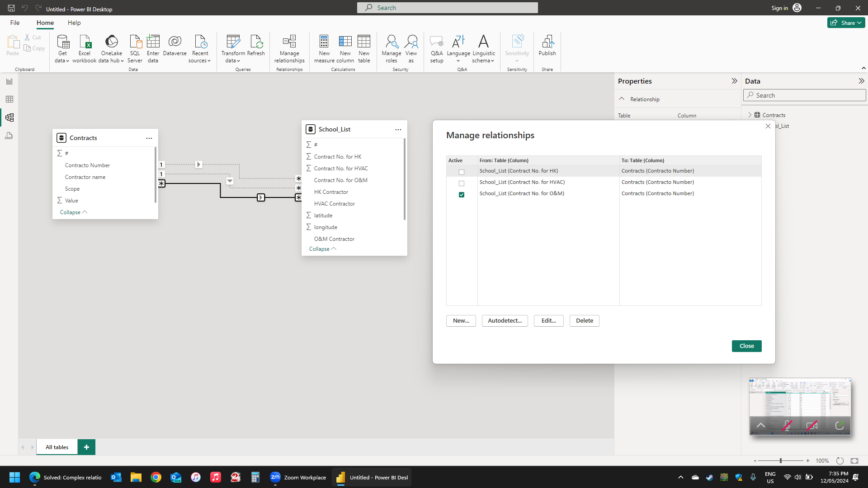Refresh the data model

[256, 45]
